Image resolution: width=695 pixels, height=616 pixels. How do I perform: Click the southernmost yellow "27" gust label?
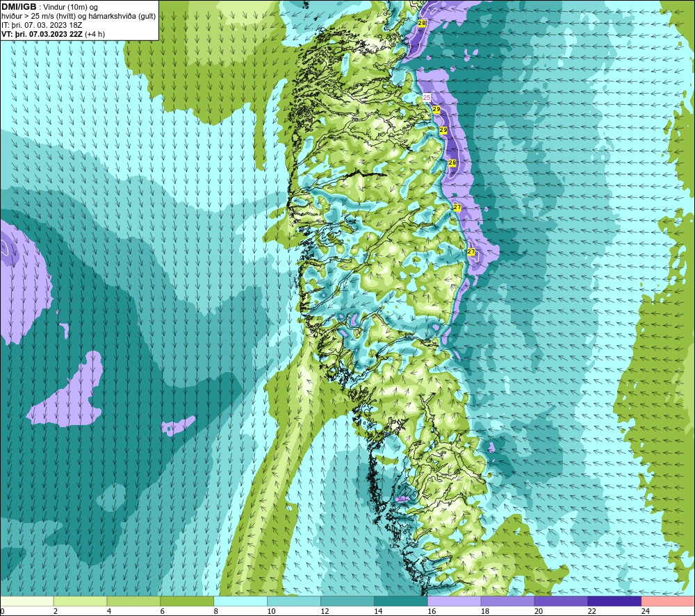coord(471,252)
